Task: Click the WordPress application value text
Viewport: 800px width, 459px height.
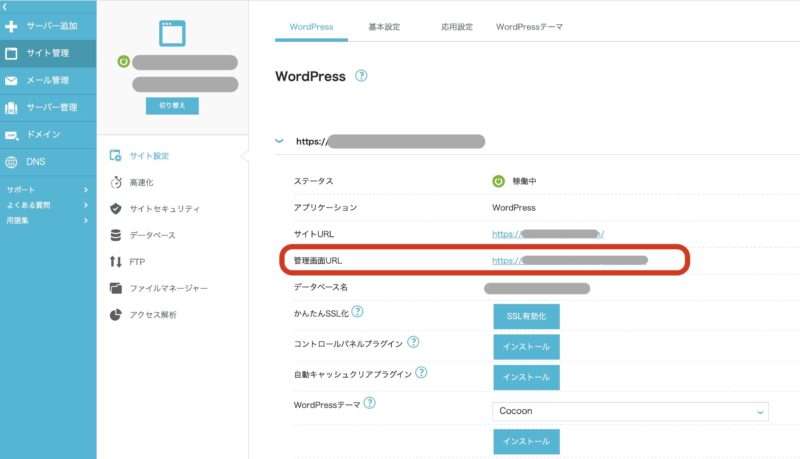Action: (x=514, y=208)
